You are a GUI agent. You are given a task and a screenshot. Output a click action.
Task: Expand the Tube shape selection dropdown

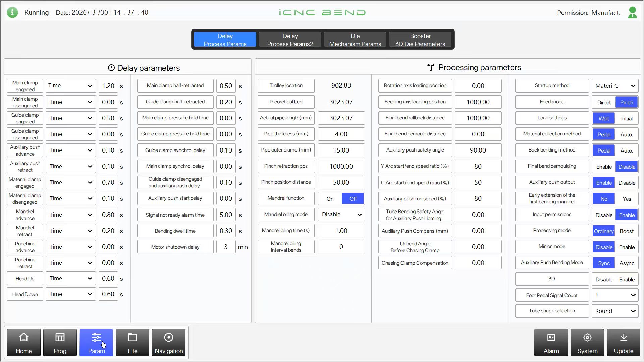615,311
